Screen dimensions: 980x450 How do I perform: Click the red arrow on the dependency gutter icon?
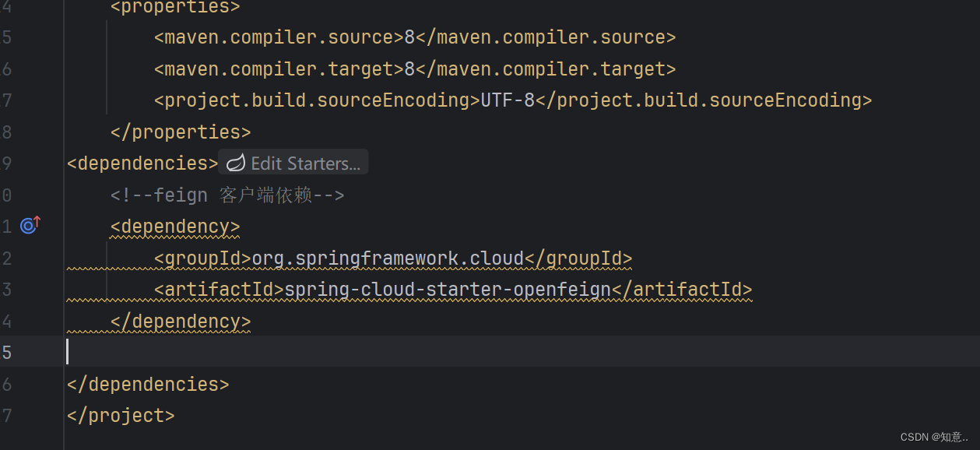(x=36, y=220)
